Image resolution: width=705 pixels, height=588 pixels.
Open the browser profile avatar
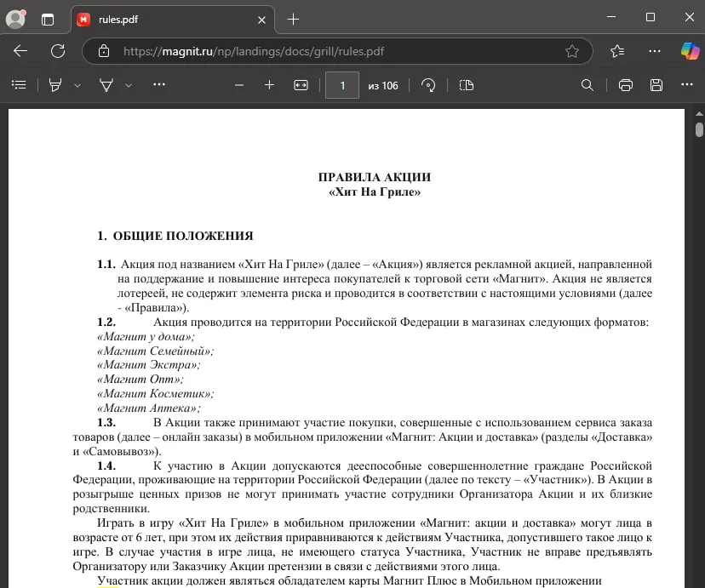pyautogui.click(x=15, y=19)
